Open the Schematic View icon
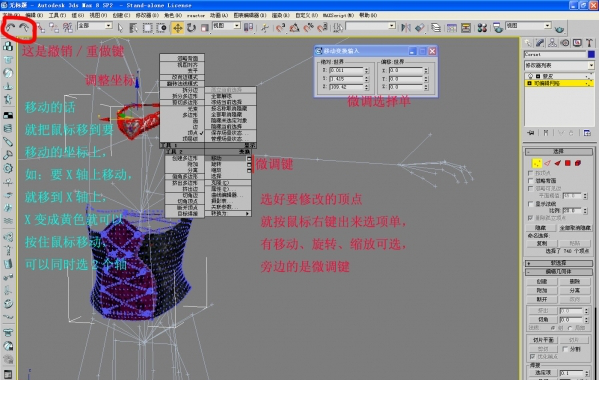The image size is (599, 395). [466, 28]
